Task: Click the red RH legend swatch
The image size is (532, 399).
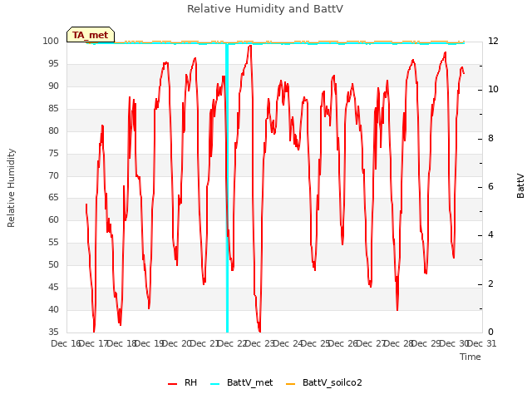Action: [x=172, y=384]
